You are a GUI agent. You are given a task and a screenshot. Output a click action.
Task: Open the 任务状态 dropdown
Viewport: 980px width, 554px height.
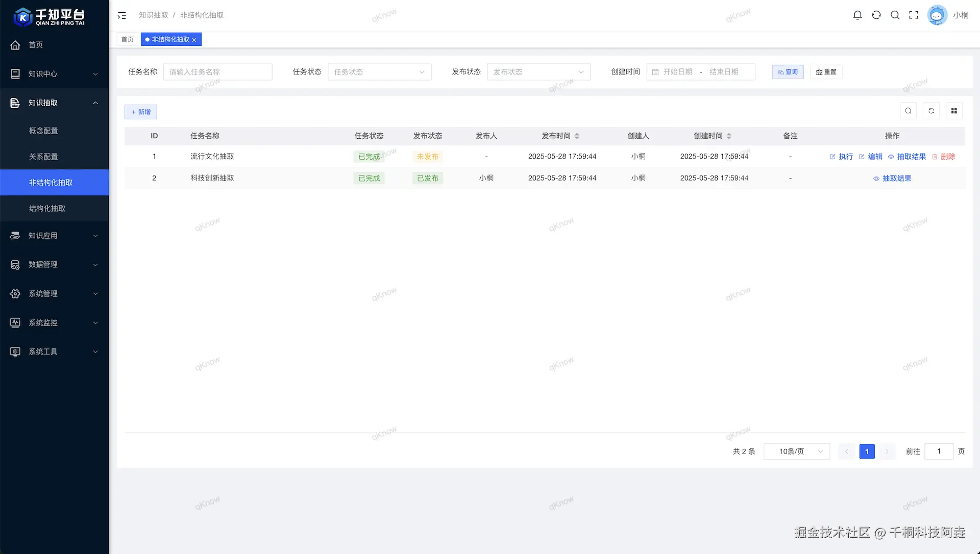coord(379,72)
